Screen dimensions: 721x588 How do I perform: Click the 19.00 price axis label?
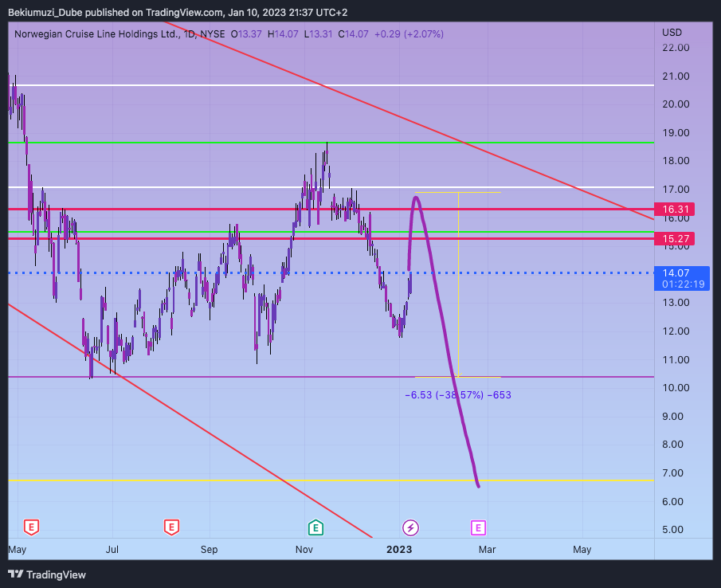coord(676,133)
